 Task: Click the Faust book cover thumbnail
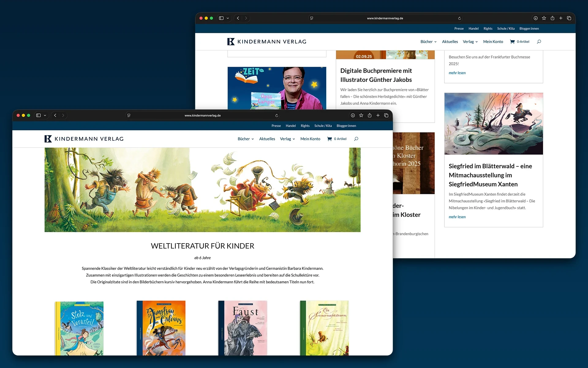click(x=243, y=328)
